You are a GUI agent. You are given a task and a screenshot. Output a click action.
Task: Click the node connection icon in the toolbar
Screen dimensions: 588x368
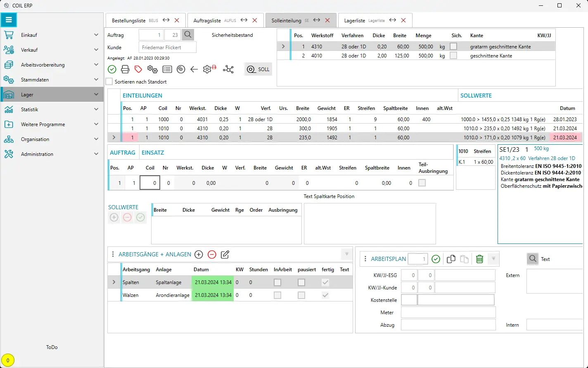[x=228, y=69]
